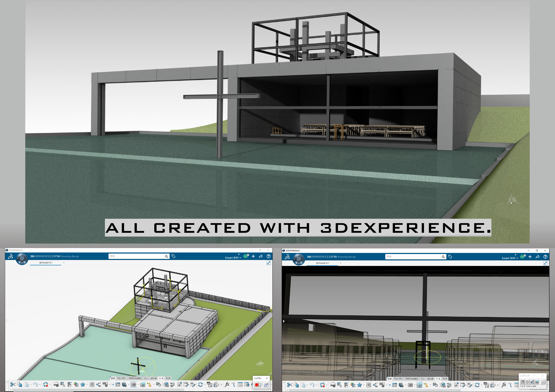
Task: Click the fx Formula icon in left toolbar
Action: click(x=227, y=385)
